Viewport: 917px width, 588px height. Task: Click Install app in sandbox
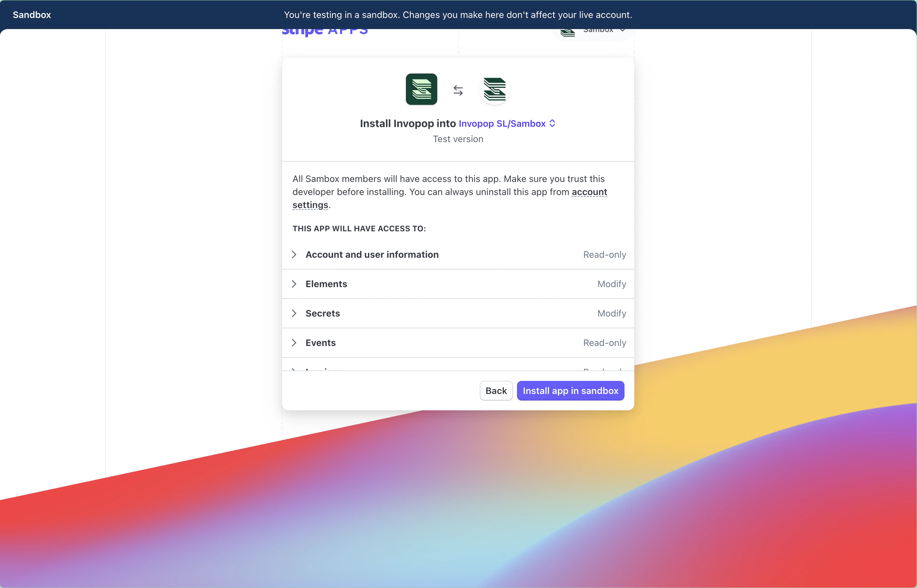[570, 391]
